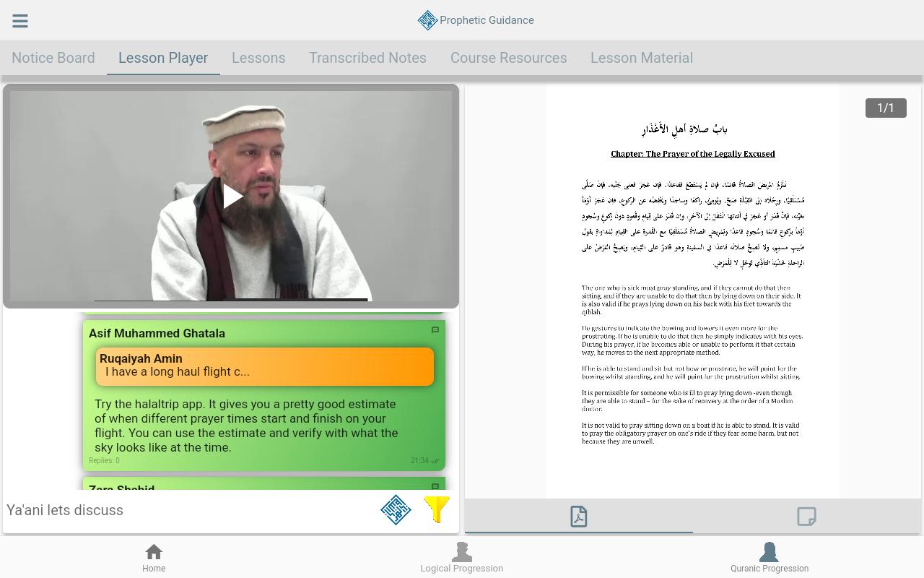
Task: Open the Course Resources tab
Action: [x=509, y=58]
